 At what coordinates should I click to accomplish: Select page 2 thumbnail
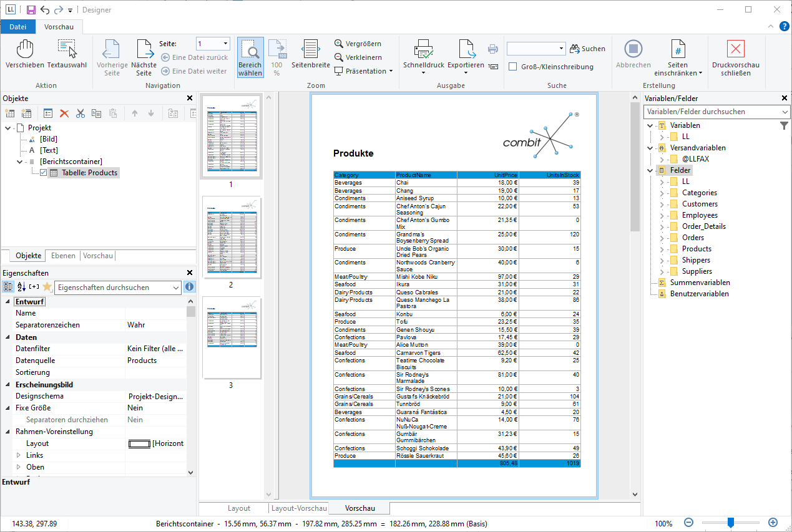(x=231, y=238)
